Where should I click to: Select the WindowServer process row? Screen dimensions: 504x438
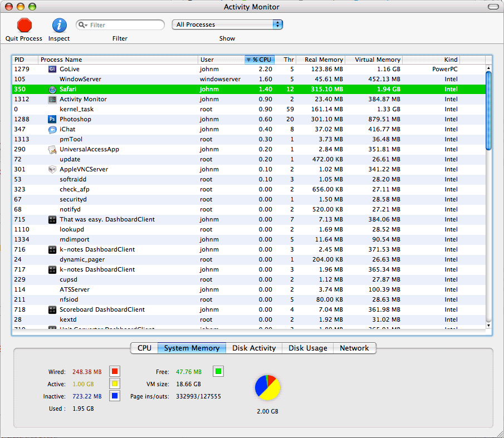249,80
